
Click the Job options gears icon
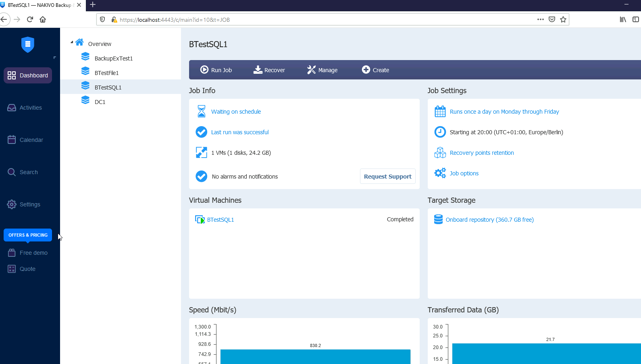pos(440,173)
